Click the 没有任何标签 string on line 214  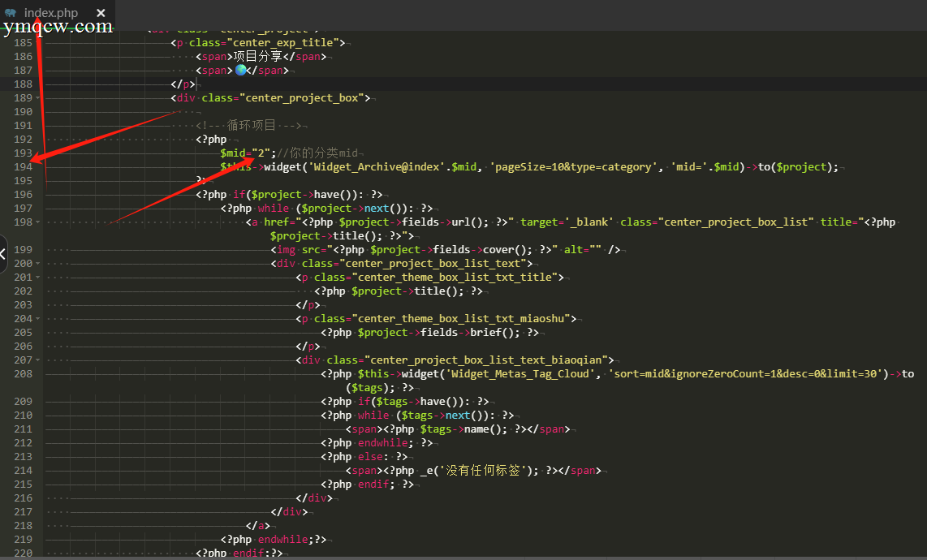482,470
